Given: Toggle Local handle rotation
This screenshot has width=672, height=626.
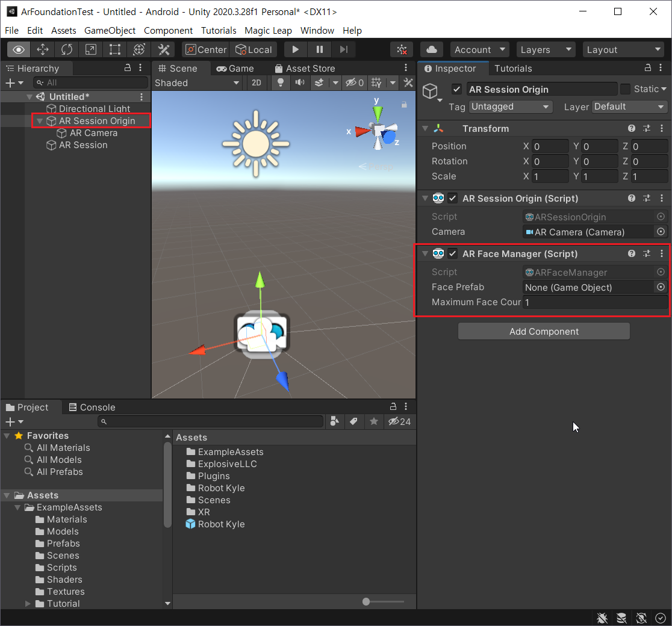Looking at the screenshot, I should pyautogui.click(x=254, y=50).
